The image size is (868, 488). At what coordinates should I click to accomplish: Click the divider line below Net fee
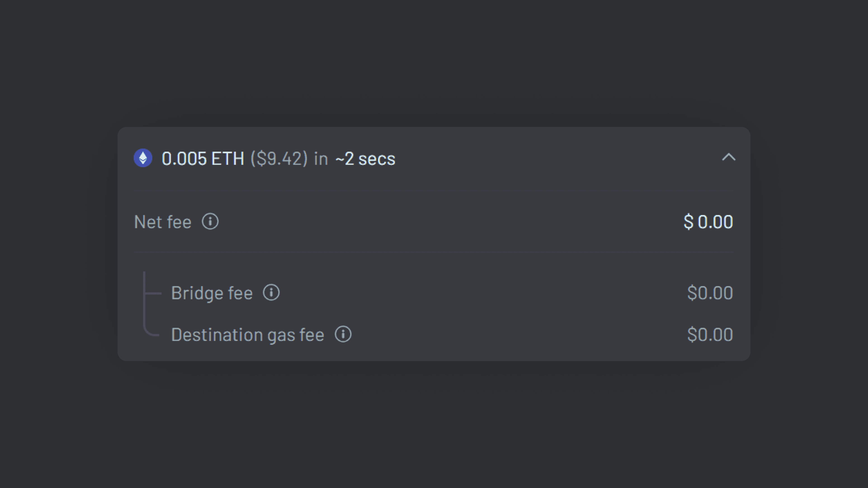point(433,252)
